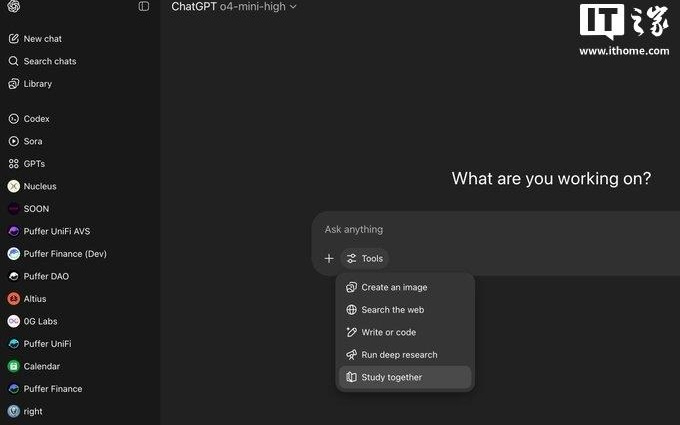Open the 'Nucleus' GPT entry
Viewport: 680px width, 425px height.
pos(40,186)
